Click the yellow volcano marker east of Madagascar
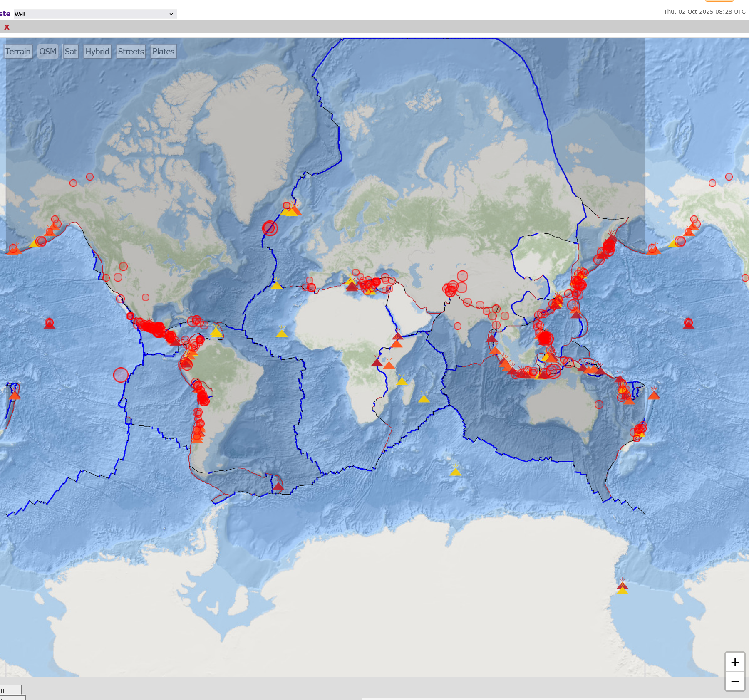 pos(424,399)
